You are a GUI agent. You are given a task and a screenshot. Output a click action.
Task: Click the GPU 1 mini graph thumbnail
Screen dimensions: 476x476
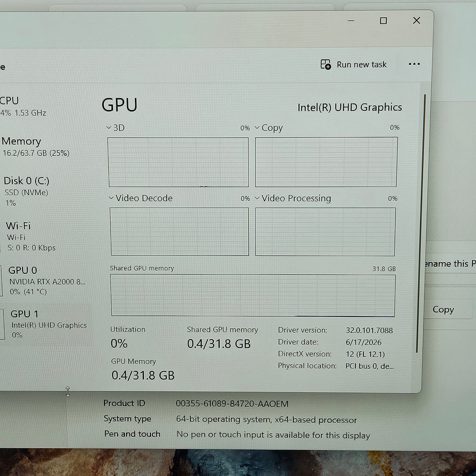coord(2,324)
